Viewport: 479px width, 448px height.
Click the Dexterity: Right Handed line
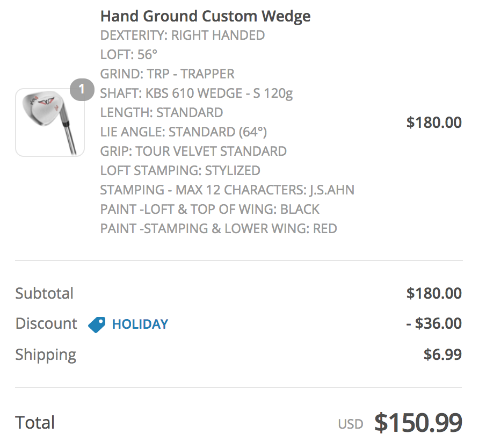[182, 35]
